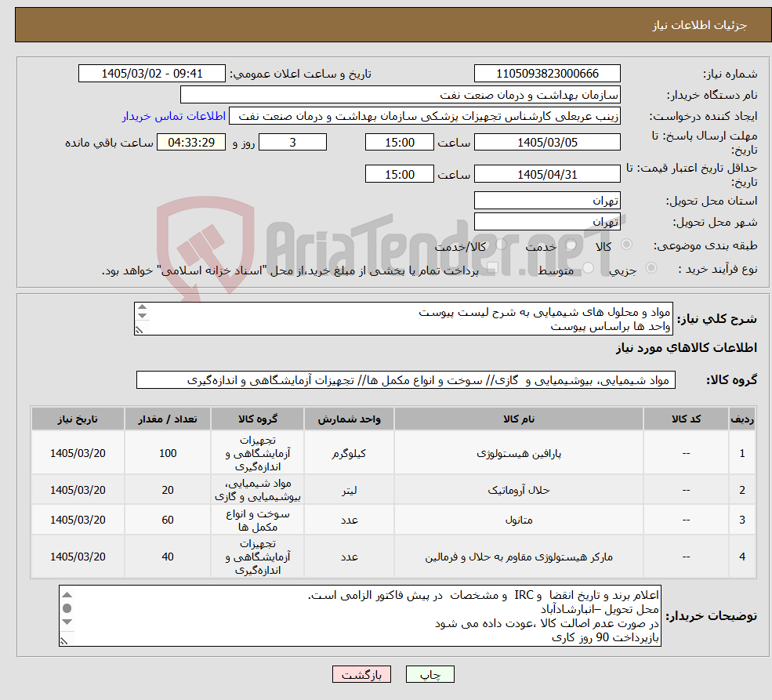This screenshot has height=700, width=772.
Task: Click the تعداد / مقدار column header
Action: tap(168, 419)
